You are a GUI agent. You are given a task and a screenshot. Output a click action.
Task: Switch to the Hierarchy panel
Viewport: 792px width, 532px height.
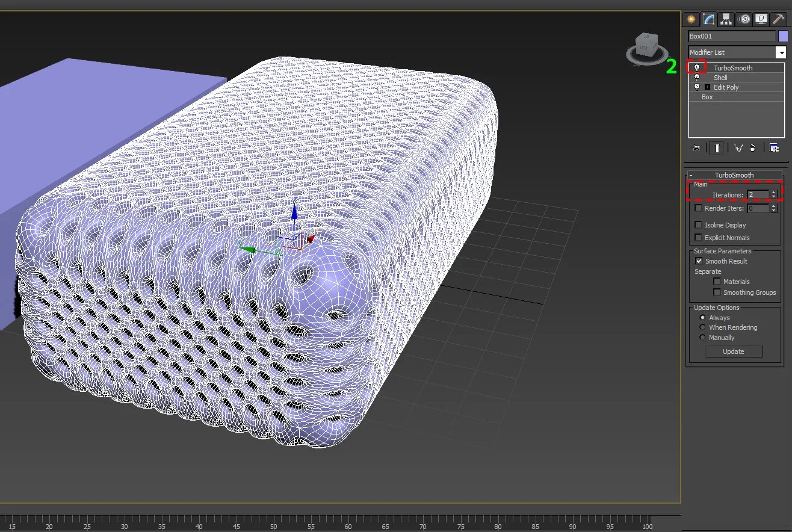pos(726,19)
